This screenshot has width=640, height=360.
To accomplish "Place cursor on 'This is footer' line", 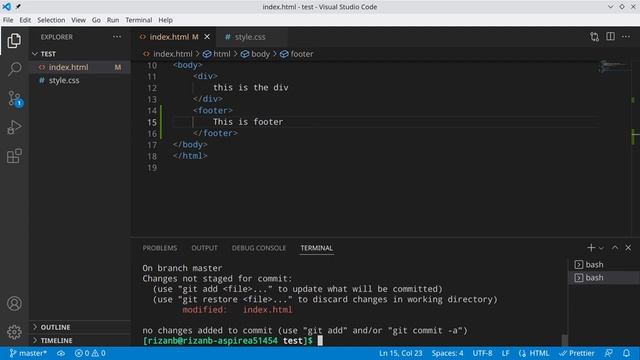I will (248, 122).
